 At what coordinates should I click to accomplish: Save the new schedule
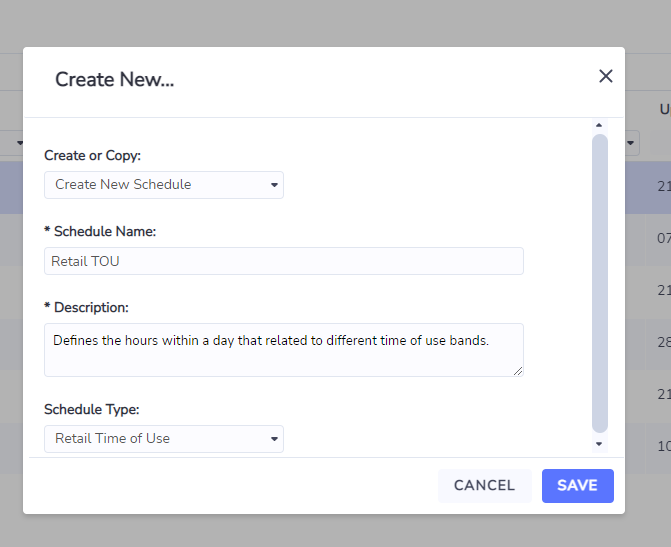(x=578, y=486)
